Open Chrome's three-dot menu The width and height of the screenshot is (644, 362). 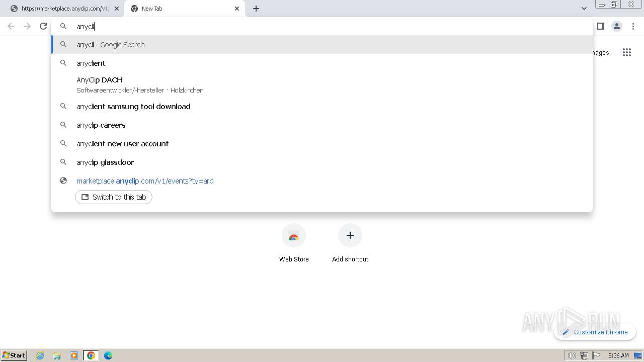(633, 26)
